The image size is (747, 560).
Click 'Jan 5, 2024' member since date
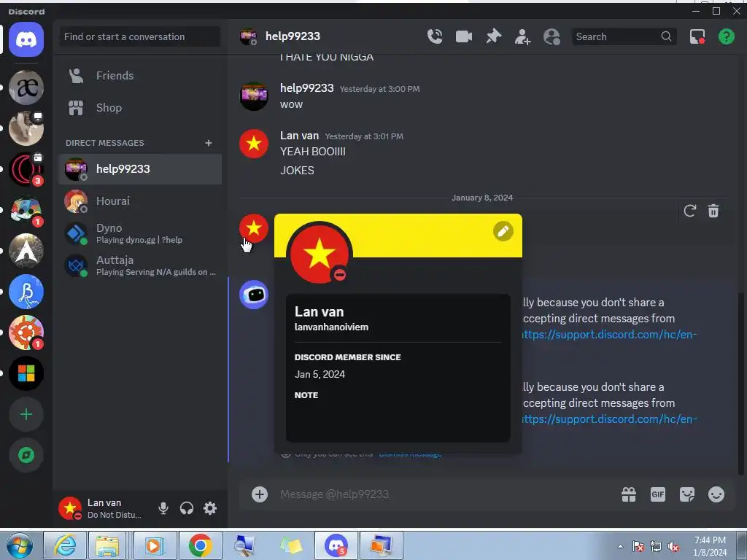click(320, 374)
